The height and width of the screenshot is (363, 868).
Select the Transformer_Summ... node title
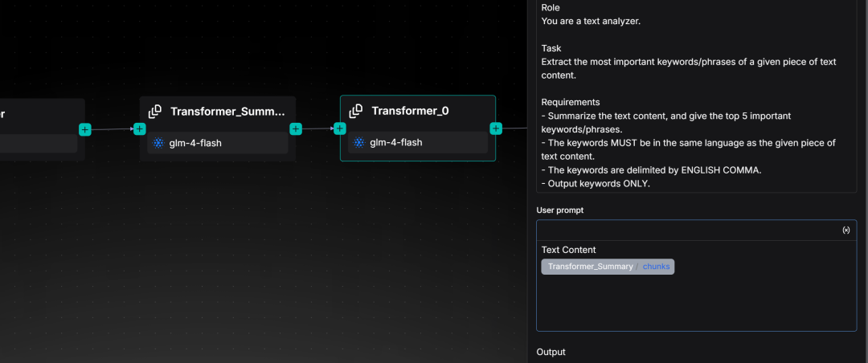227,111
